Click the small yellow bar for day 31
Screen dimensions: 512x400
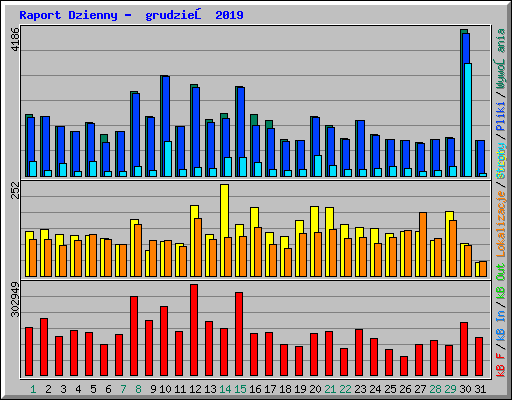[477, 269]
